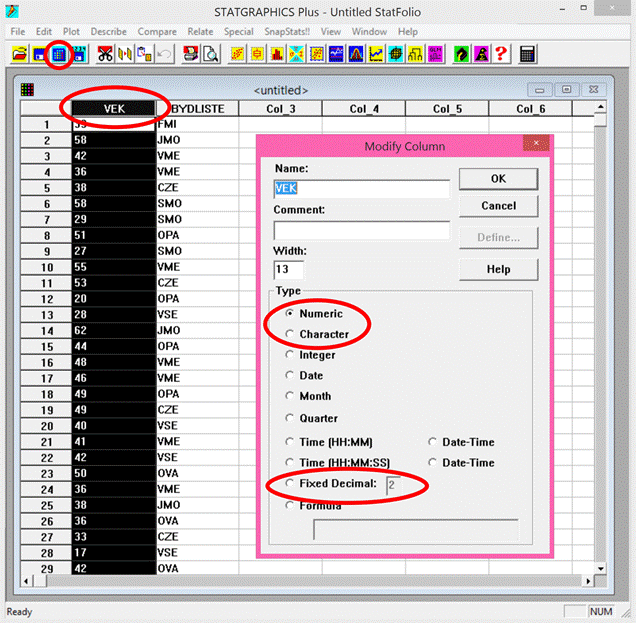
Task: Click the Save StatFolio toolbar icon
Action: pos(39,54)
